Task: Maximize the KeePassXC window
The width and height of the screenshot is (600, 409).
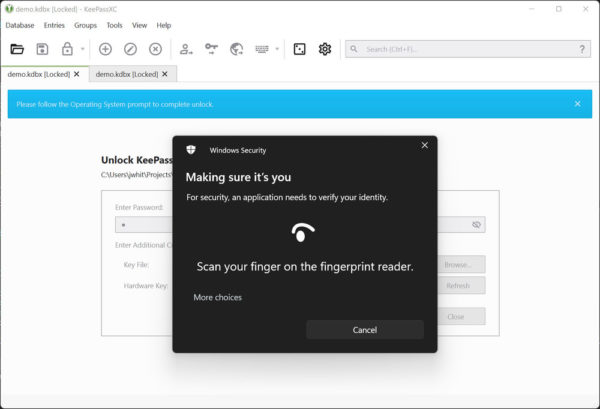Action: (x=559, y=9)
